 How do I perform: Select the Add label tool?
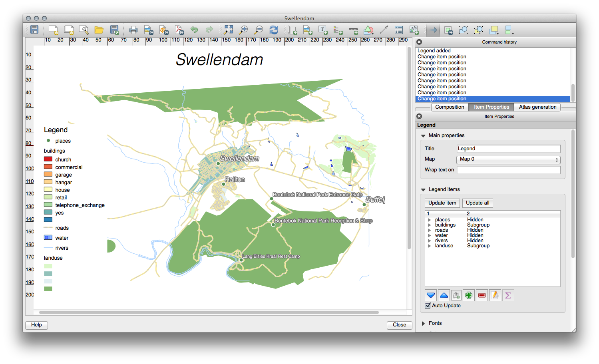click(x=323, y=30)
